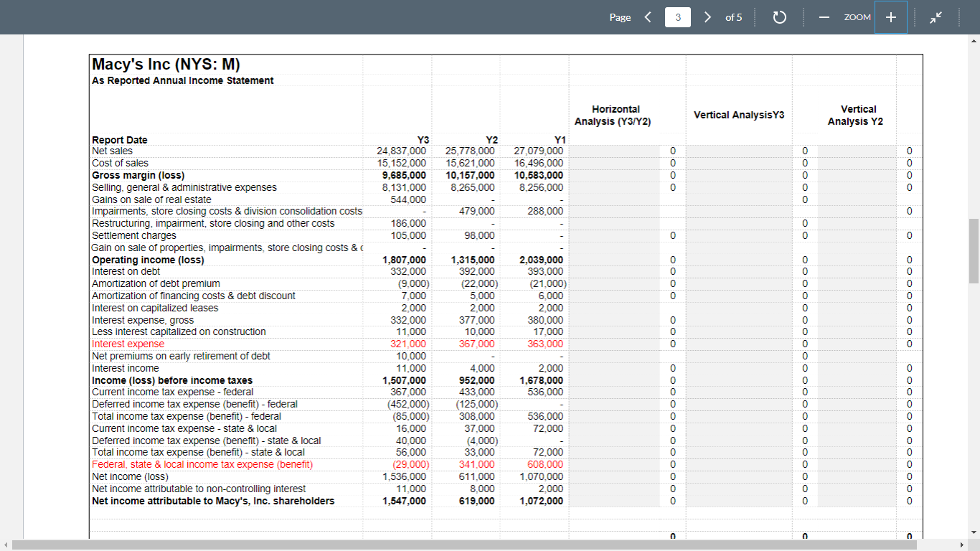Zoom out with the minus button

(824, 17)
